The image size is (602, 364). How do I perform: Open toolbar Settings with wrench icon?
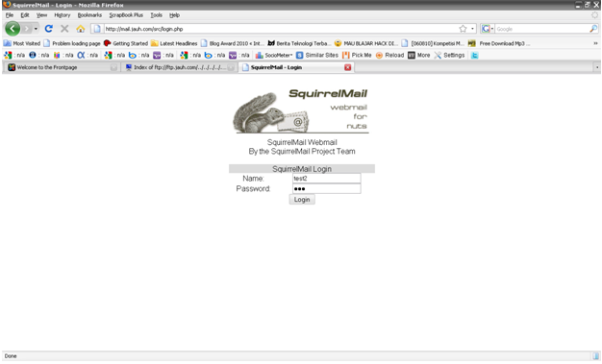(x=449, y=56)
